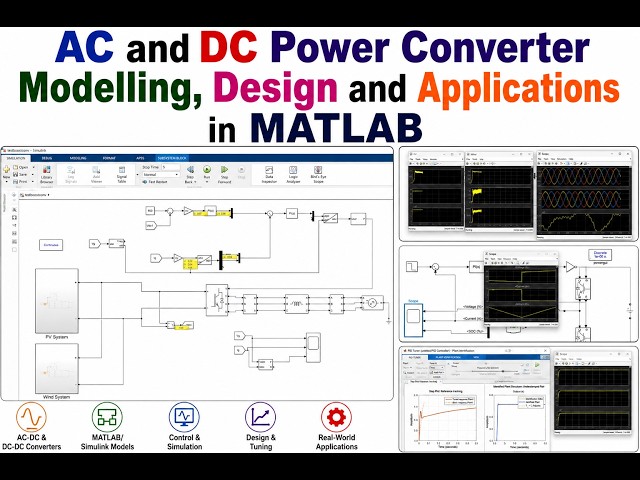Expand the dropdown arrow under New
This screenshot has height=480, width=640.
6,182
